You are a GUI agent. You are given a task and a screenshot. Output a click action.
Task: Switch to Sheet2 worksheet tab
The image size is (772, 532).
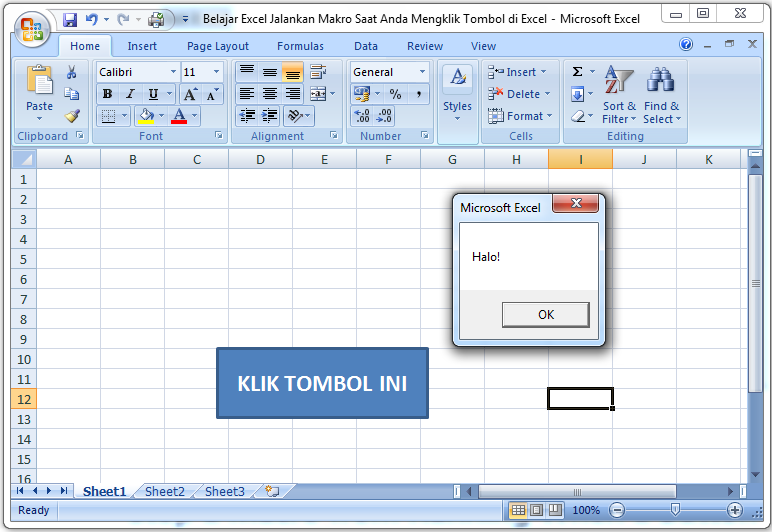165,492
